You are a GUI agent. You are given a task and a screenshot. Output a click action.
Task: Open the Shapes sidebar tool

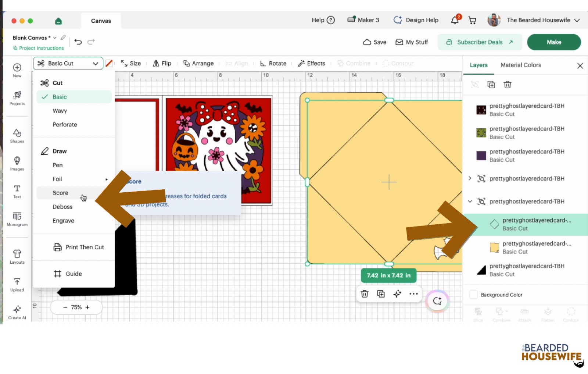click(17, 136)
